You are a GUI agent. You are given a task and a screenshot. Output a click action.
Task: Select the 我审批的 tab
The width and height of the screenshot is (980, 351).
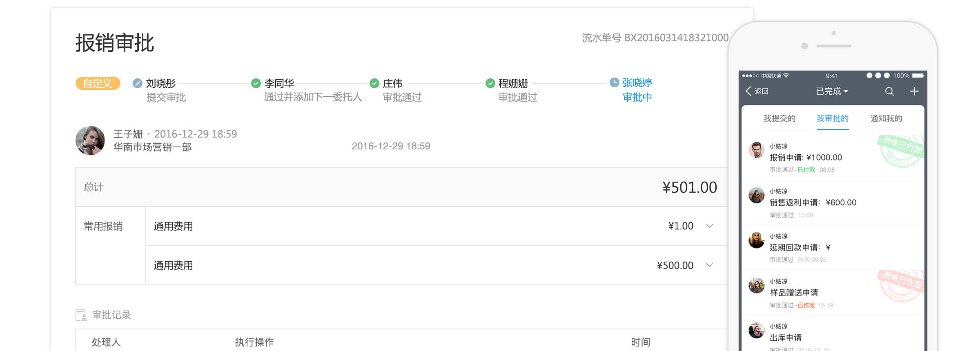(x=832, y=118)
